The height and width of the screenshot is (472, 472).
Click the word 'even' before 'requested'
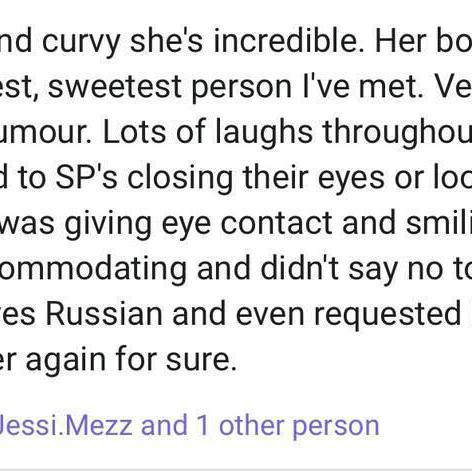pos(270,315)
